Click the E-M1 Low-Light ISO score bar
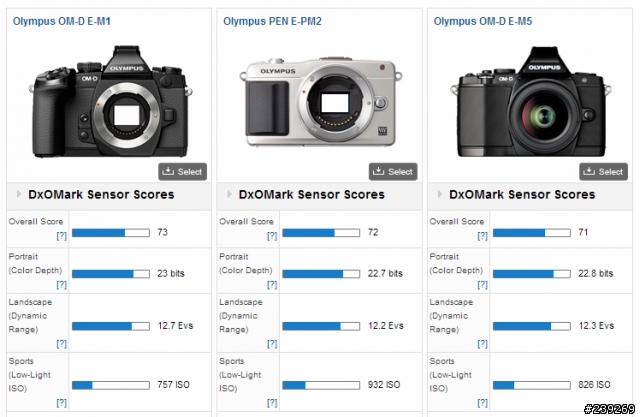The height and width of the screenshot is (417, 640). 111,385
